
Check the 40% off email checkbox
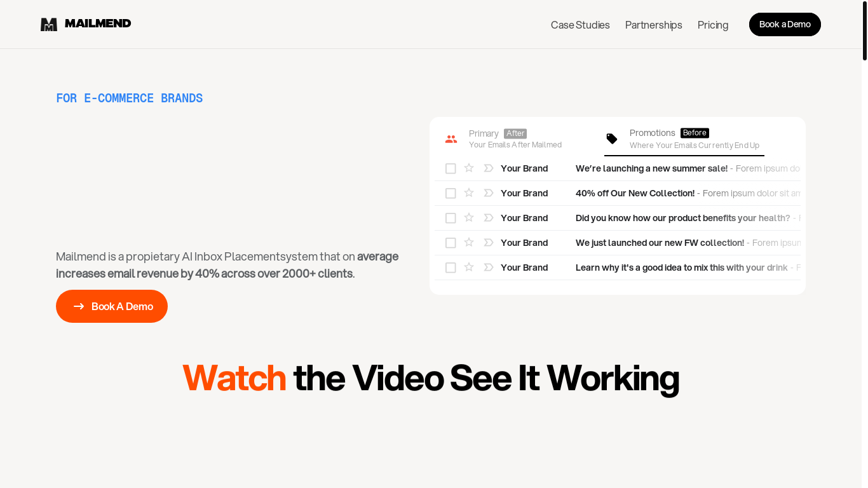[x=451, y=193]
